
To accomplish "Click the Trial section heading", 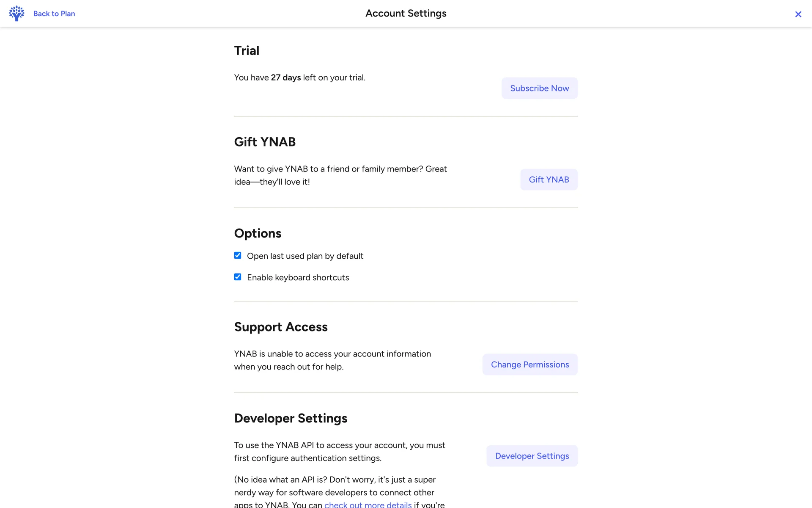I will (247, 51).
